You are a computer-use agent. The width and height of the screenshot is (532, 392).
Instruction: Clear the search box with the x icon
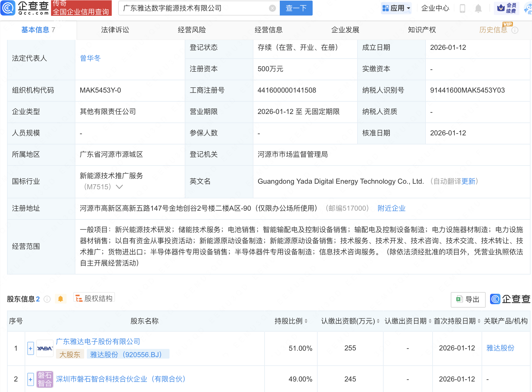point(272,8)
